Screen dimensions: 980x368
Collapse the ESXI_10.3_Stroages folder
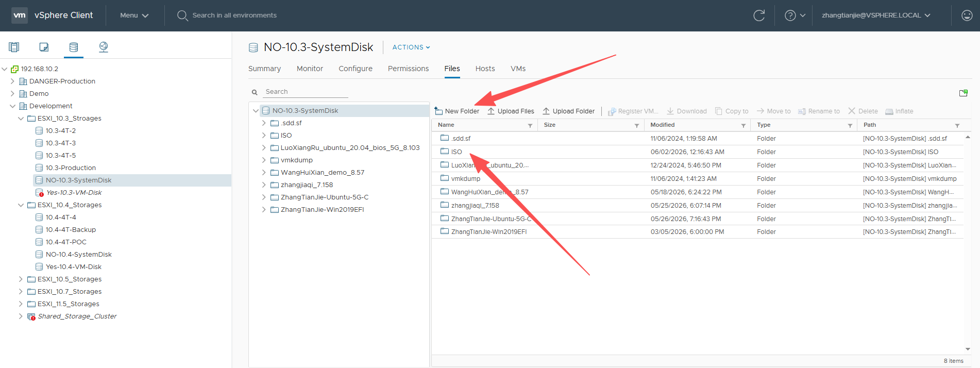point(21,119)
